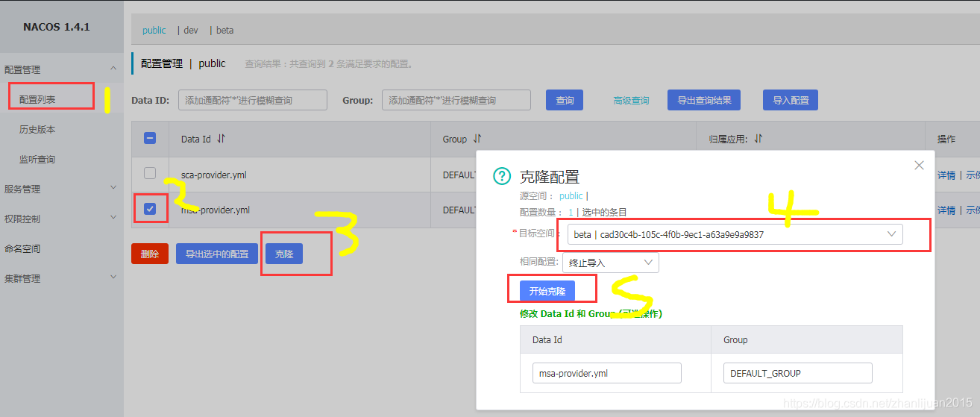Click 导出选中的配置 button
This screenshot has height=417, width=980.
(x=217, y=254)
